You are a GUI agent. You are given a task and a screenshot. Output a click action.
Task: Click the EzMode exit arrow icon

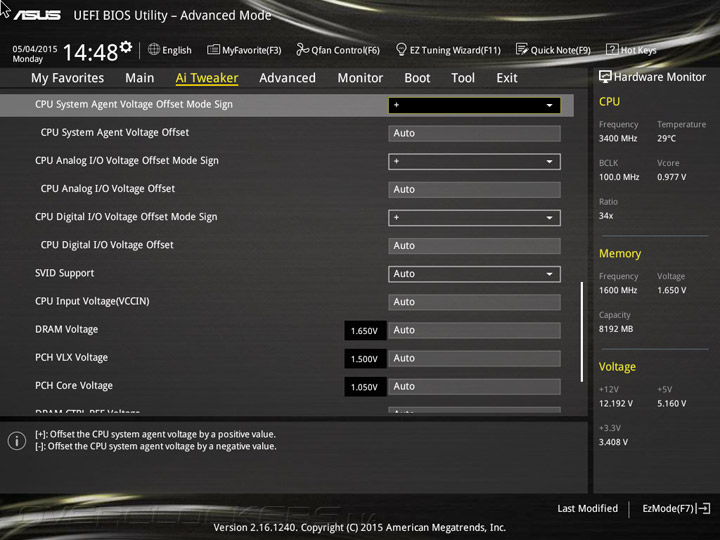click(703, 508)
